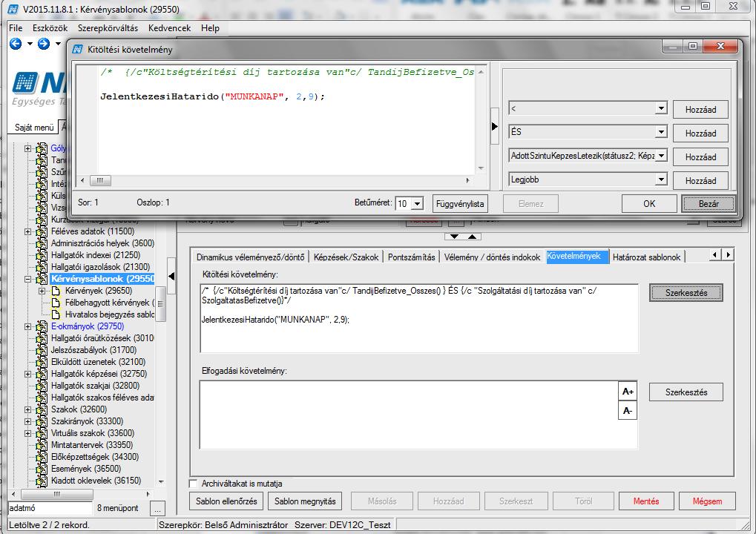Click the Előképzettségek (34300) icon
This screenshot has height=534, width=756.
[x=42, y=457]
